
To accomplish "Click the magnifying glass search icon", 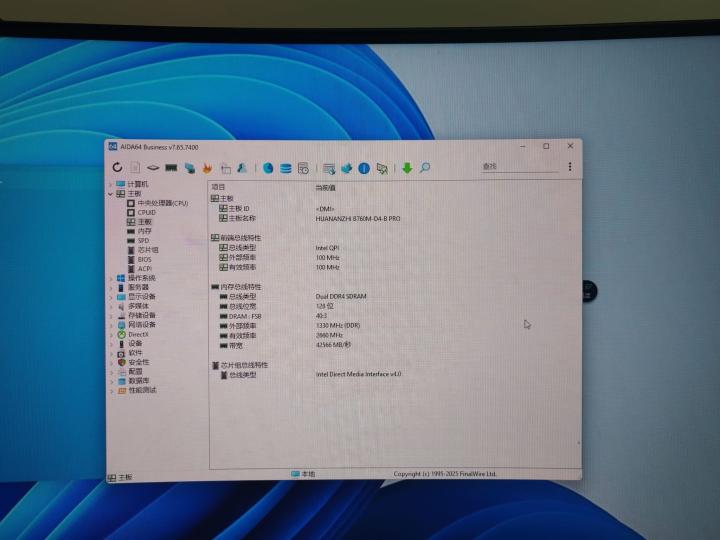I will [425, 168].
